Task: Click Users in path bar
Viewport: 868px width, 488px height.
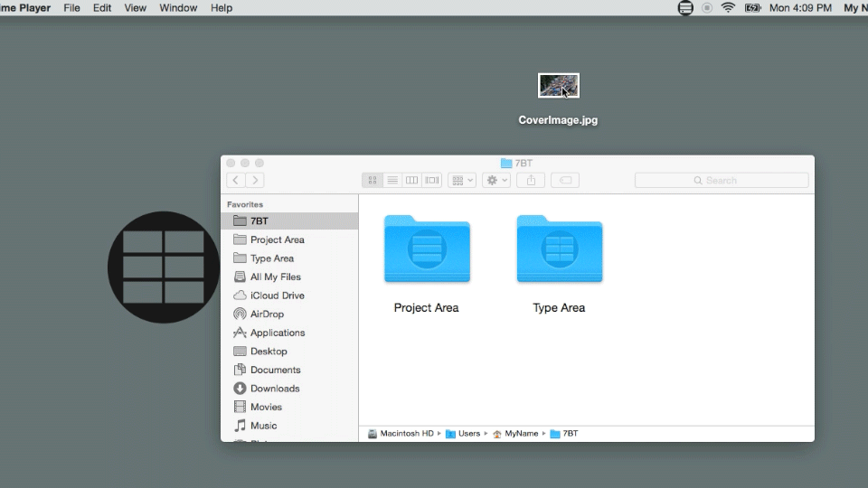Action: point(463,434)
